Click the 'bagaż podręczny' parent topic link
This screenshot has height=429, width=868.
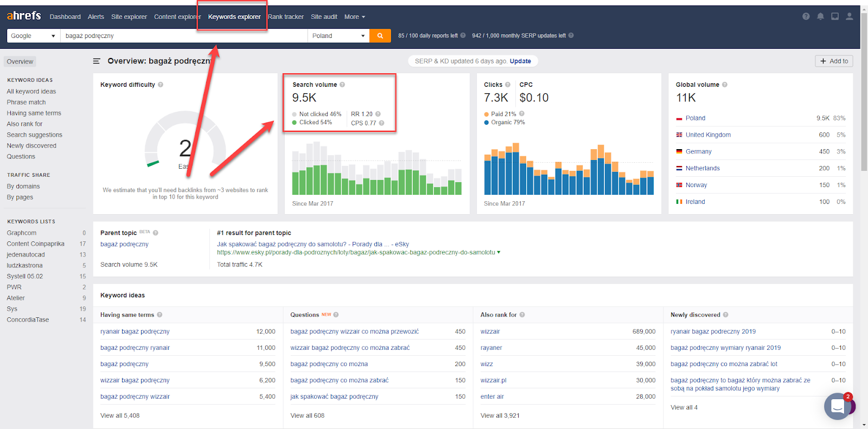(124, 245)
